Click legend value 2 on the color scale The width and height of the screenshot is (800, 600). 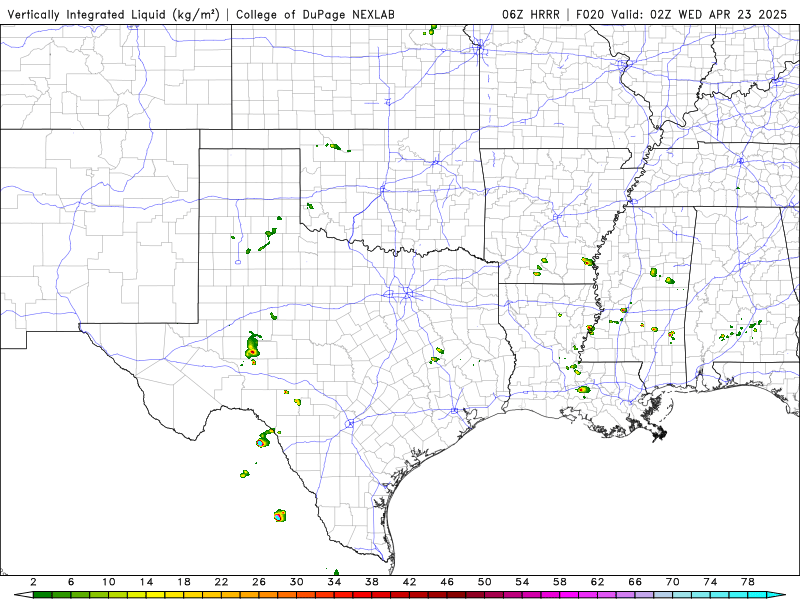[34, 582]
